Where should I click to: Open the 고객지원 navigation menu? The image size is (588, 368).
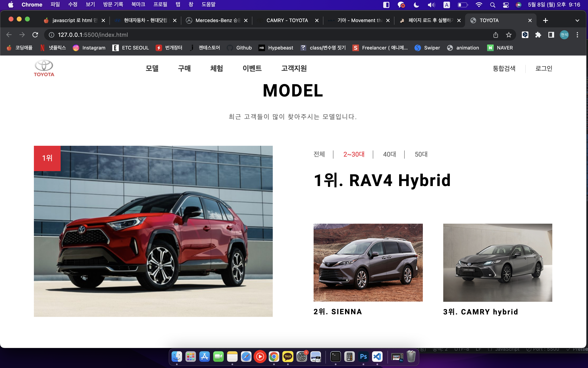294,68
